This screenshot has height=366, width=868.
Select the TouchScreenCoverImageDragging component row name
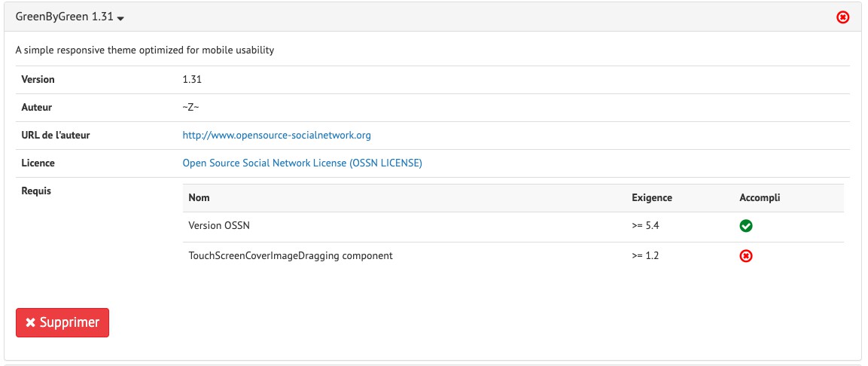click(x=291, y=256)
